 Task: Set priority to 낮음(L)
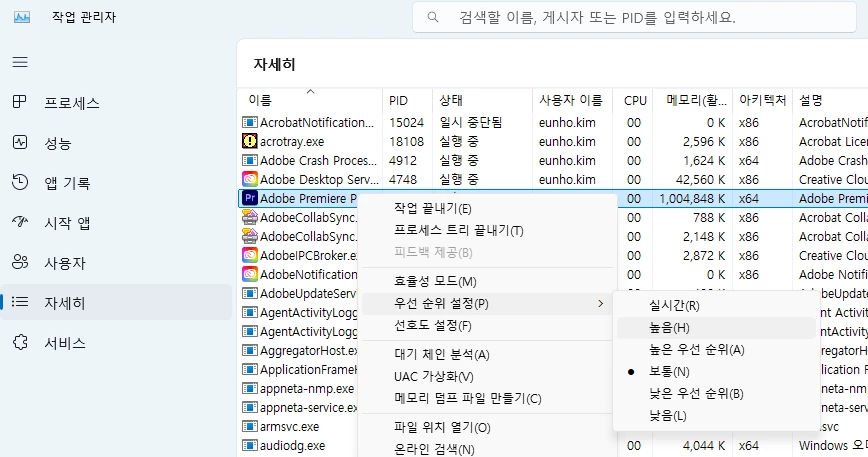click(716, 416)
